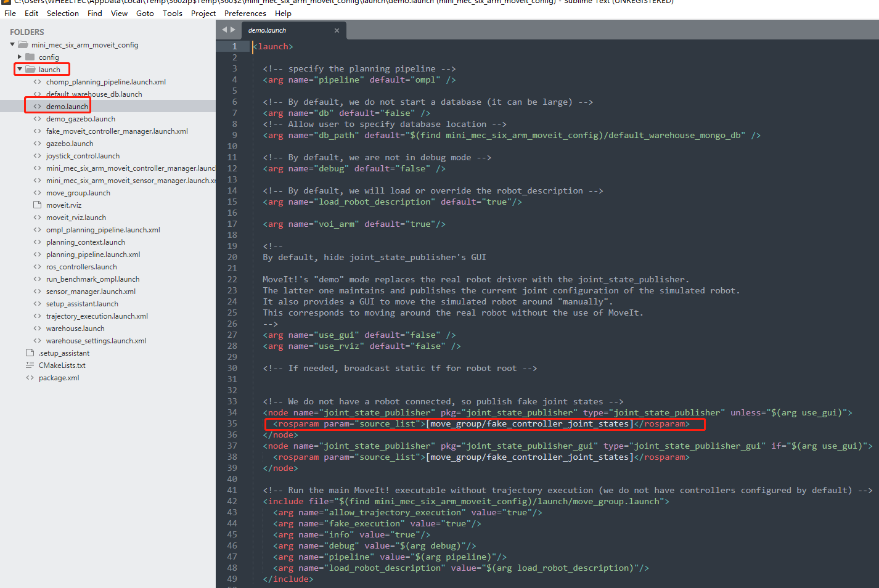Open chomp_planning_pipeline.launch.xml

point(106,82)
